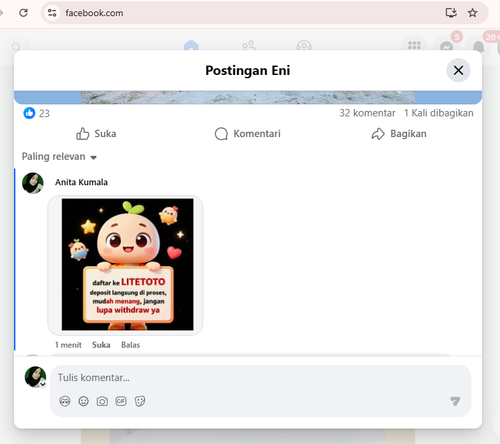
Task: Open the 1 Kali dibagikan link
Action: pyautogui.click(x=439, y=113)
